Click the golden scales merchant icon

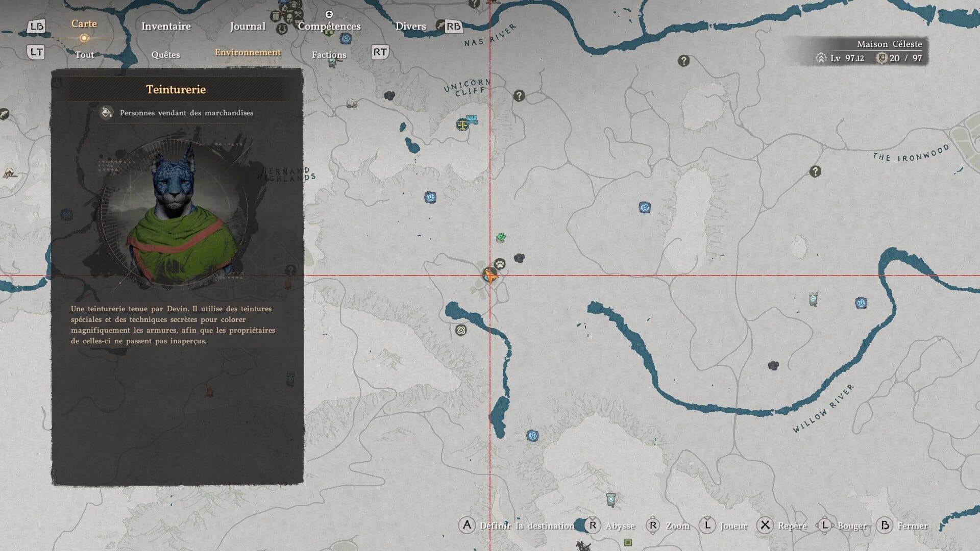coord(462,124)
